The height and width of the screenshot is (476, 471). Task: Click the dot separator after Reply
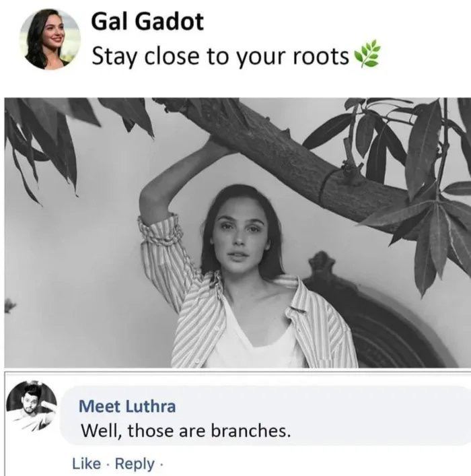pos(161,464)
